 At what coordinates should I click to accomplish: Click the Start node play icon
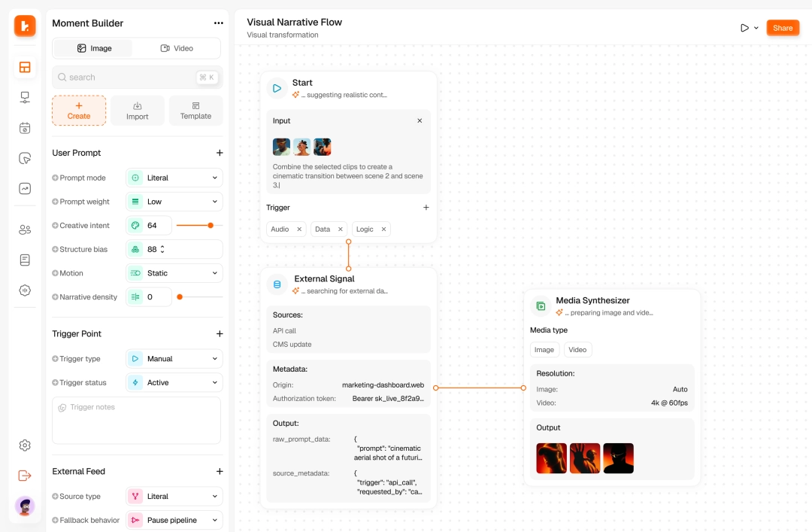click(277, 88)
